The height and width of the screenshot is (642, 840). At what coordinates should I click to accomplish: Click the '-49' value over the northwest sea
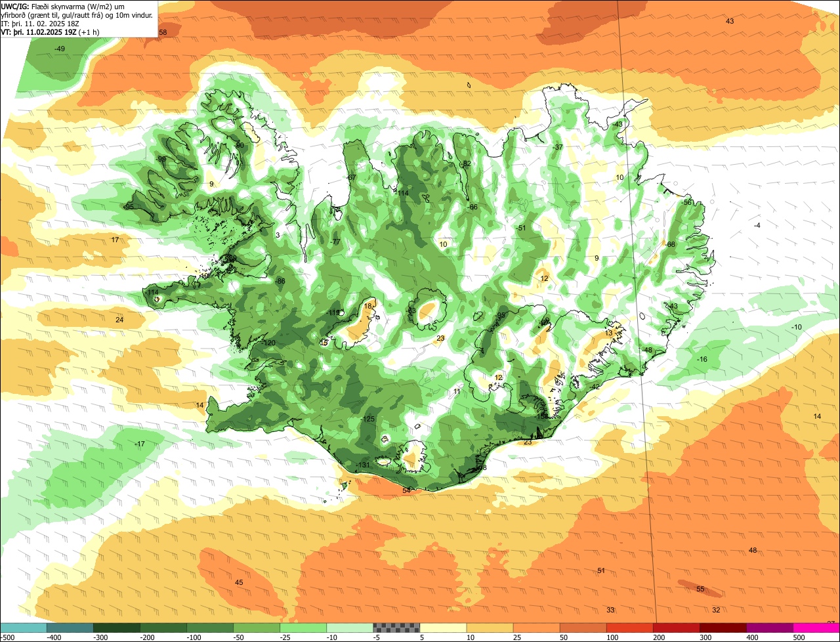coord(60,49)
